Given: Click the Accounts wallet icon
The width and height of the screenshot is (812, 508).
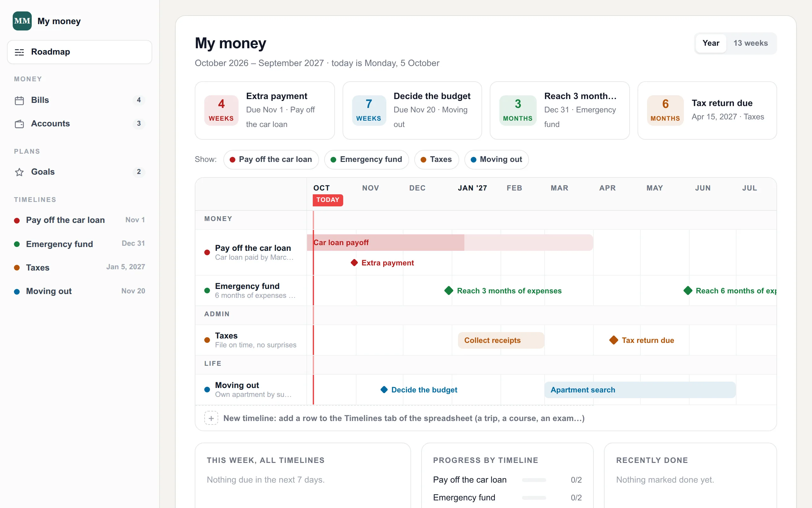Looking at the screenshot, I should coord(19,124).
